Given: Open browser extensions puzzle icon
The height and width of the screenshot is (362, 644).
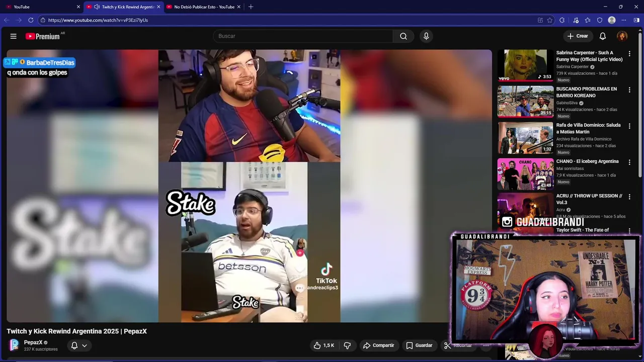Looking at the screenshot, I should (562, 20).
